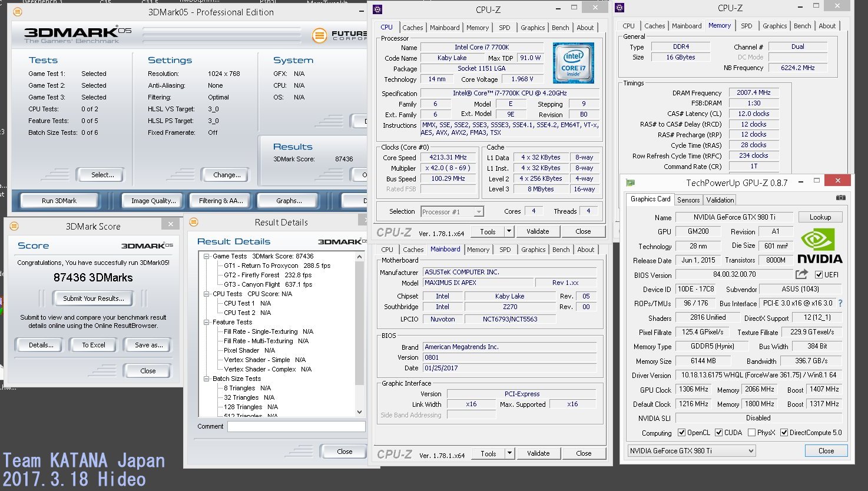Click Validate in the CPU-tab CPU-Z window
Image resolution: width=868 pixels, height=491 pixels.
tap(538, 231)
